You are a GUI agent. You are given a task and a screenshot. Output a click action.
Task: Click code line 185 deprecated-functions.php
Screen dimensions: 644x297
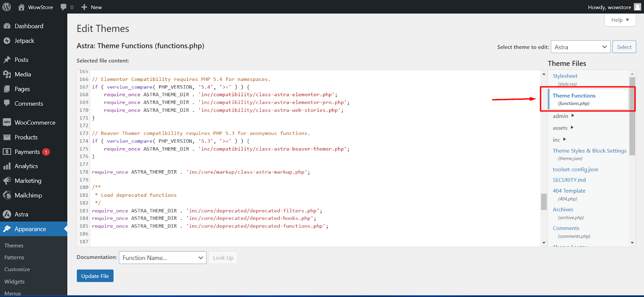point(210,226)
